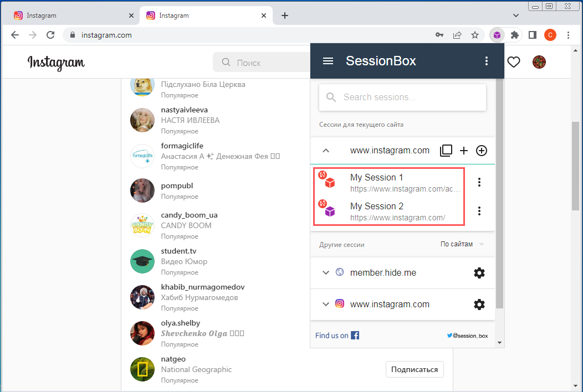The height and width of the screenshot is (392, 583).
Task: Open the candy_boom_ua avatar
Action: point(142,225)
